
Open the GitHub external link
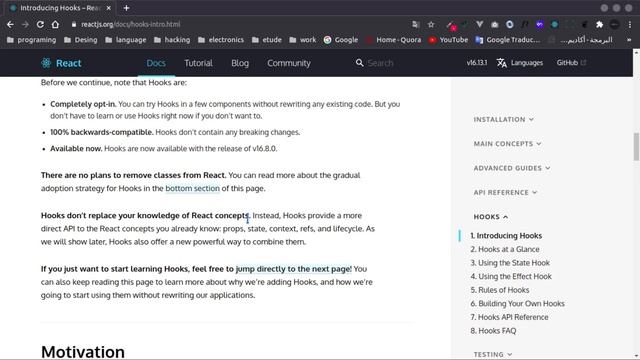[x=571, y=63]
